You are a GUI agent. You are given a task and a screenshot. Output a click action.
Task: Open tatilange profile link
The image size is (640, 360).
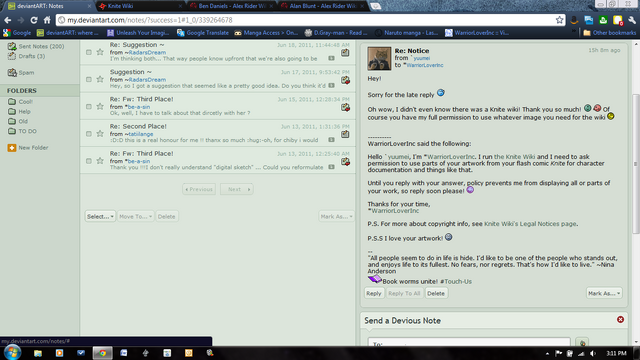tap(141, 134)
